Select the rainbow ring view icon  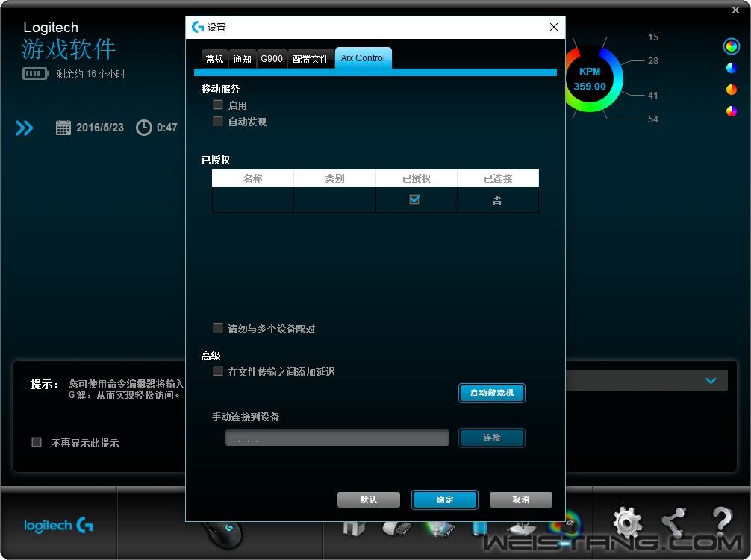click(x=732, y=46)
